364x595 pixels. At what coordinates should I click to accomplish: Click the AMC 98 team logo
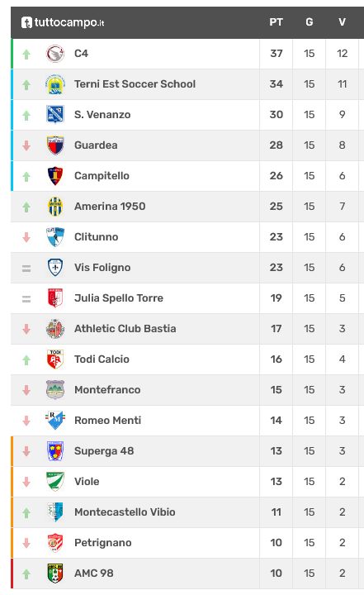[x=55, y=574]
